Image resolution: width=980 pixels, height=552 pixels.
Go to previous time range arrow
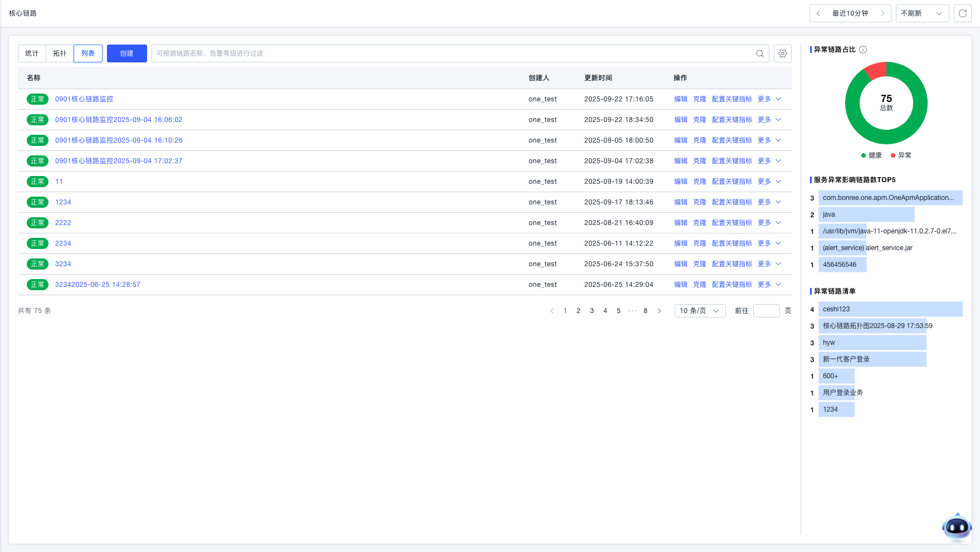point(818,13)
